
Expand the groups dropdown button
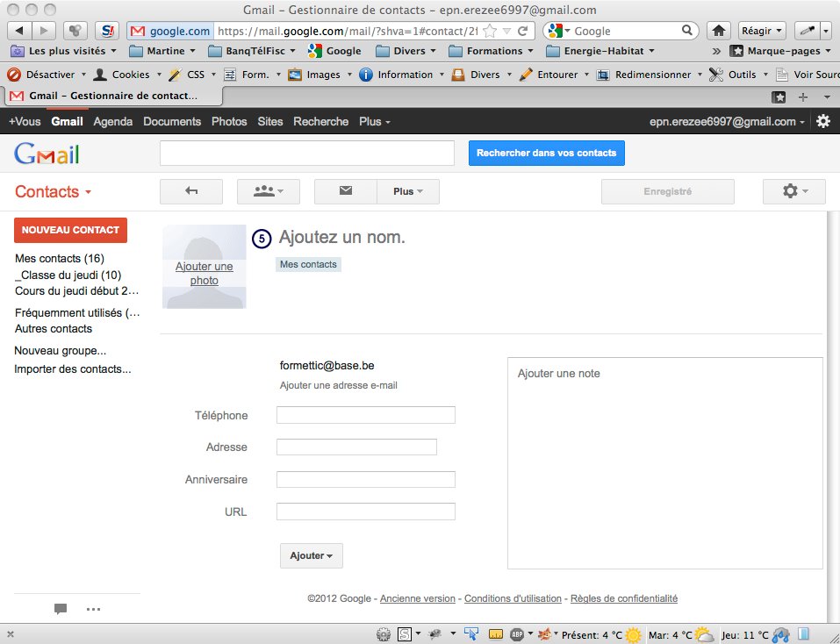(x=269, y=191)
